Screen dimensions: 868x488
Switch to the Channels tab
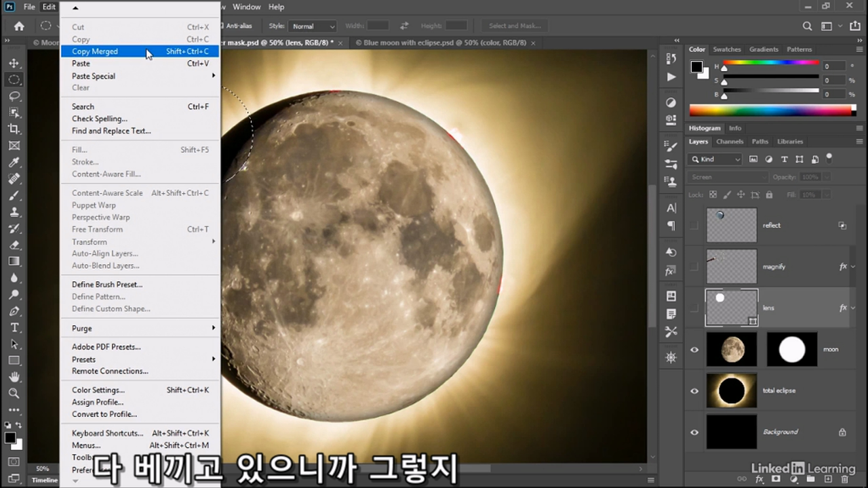[730, 142]
